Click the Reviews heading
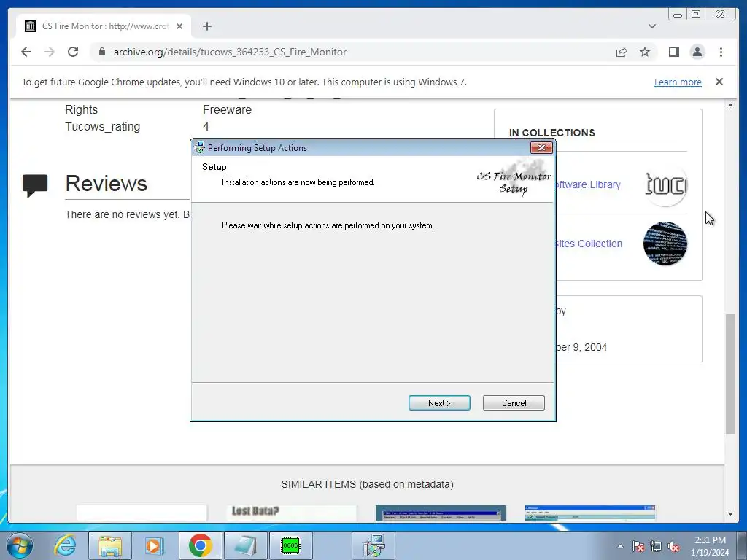 click(x=107, y=183)
